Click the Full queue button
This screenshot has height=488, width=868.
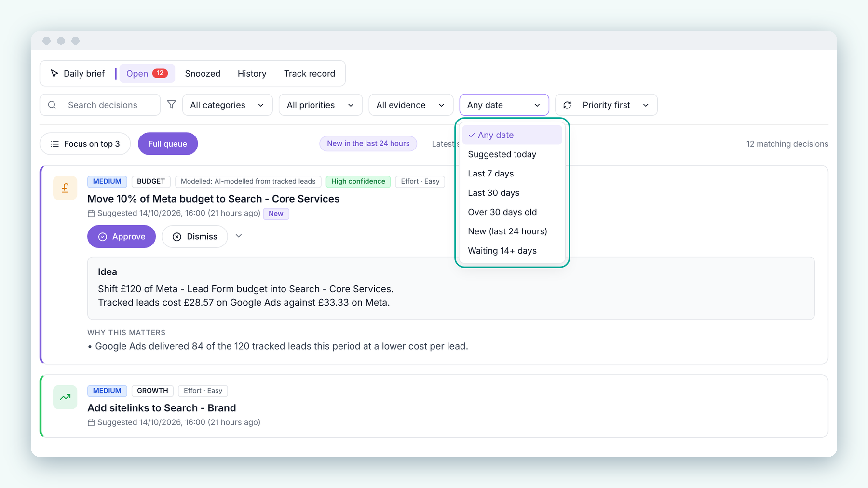(x=168, y=144)
